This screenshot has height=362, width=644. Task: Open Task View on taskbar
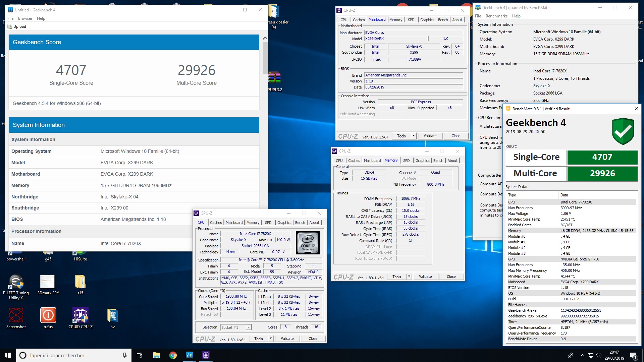coord(140,355)
